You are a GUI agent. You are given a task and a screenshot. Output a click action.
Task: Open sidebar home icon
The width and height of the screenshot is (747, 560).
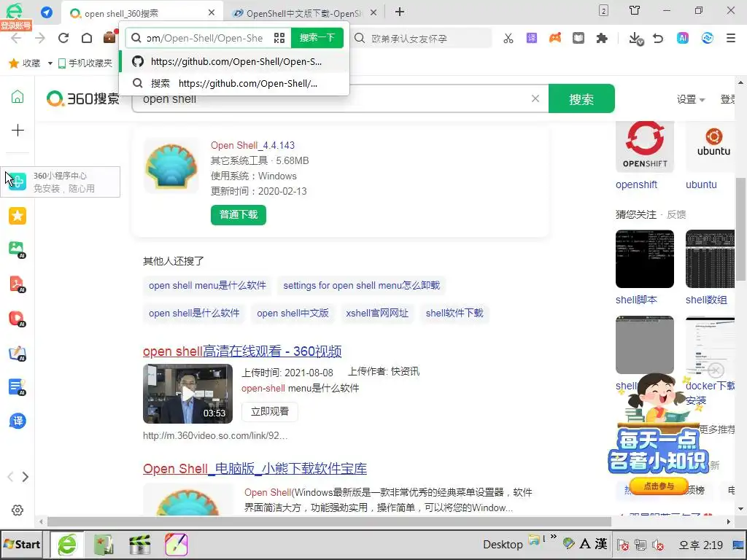tap(18, 97)
